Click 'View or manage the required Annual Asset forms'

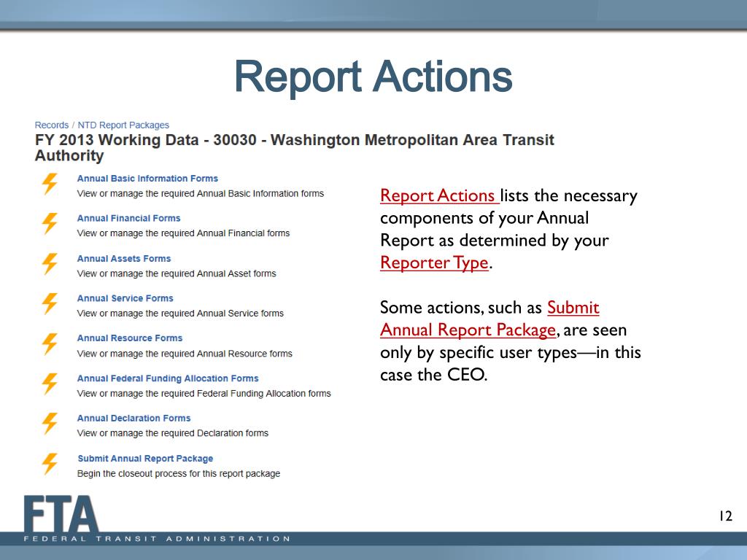(x=177, y=274)
